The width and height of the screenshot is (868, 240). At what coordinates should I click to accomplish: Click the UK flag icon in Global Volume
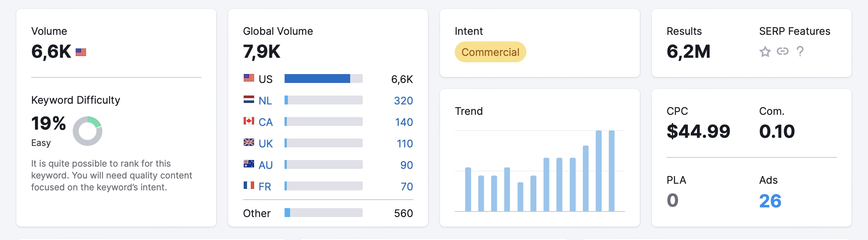click(249, 142)
